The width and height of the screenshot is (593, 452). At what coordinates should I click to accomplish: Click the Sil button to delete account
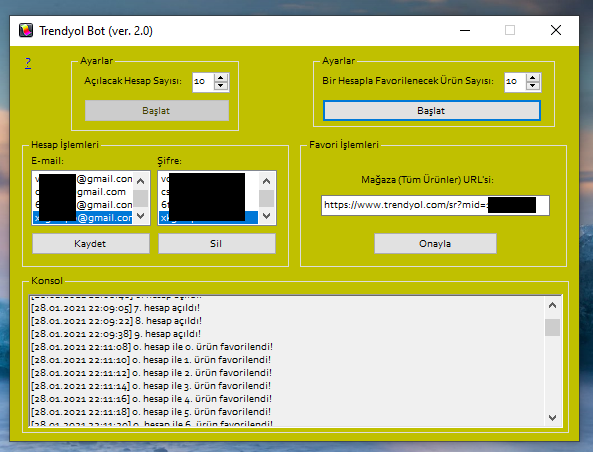pos(217,244)
